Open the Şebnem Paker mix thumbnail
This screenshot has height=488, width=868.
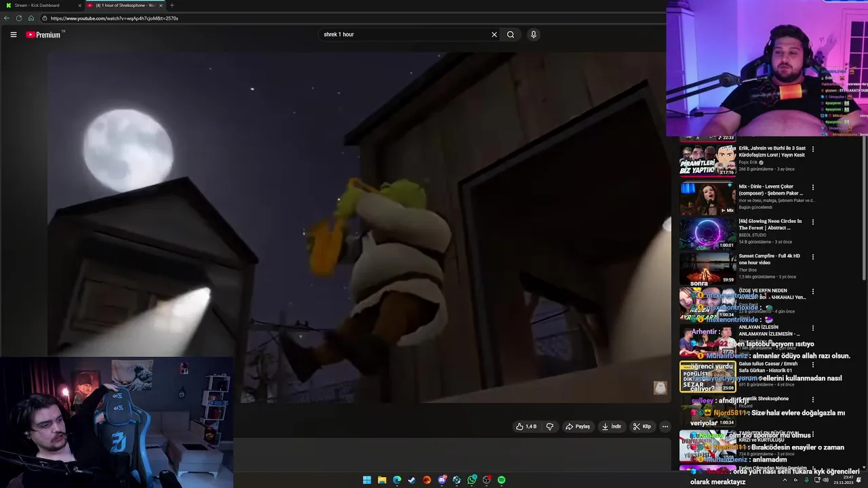tap(707, 198)
